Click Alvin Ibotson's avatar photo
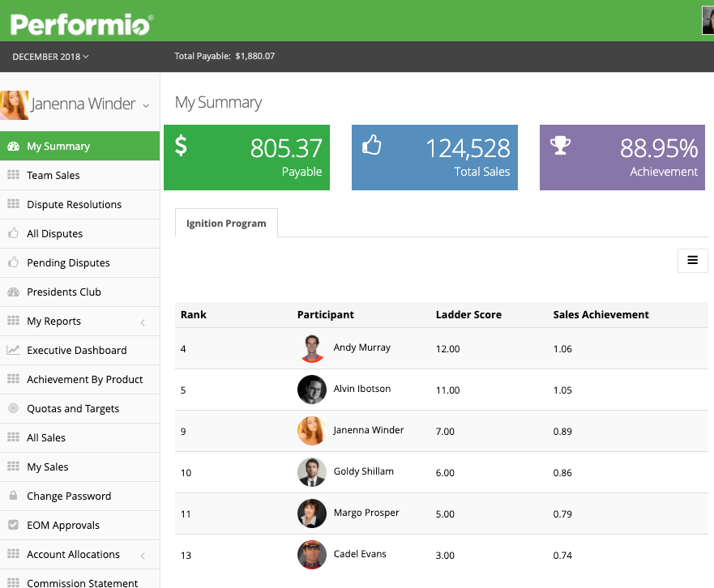The image size is (714, 588). 312,390
